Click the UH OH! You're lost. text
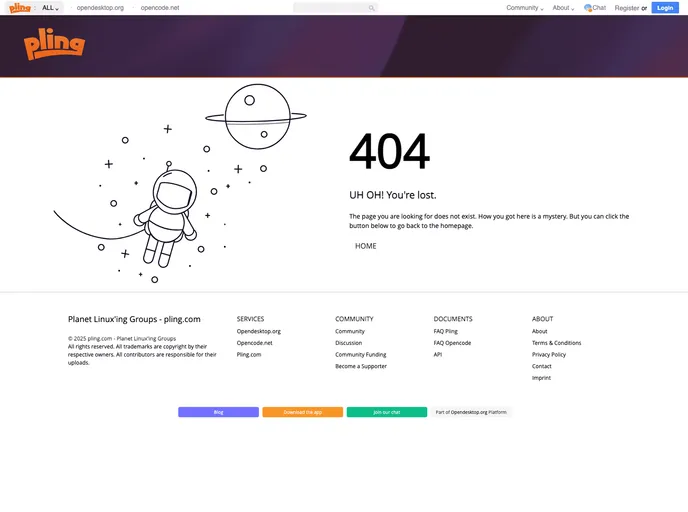 pyautogui.click(x=393, y=195)
